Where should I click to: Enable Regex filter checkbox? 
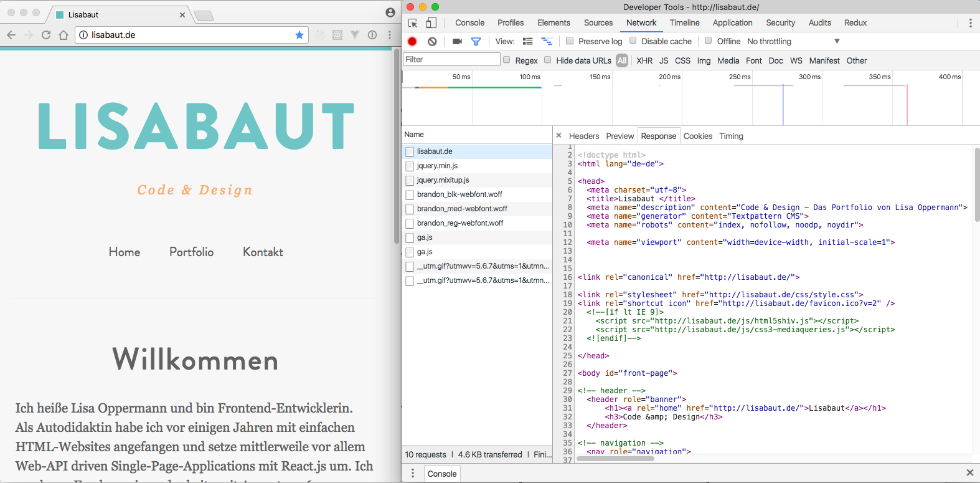[x=507, y=60]
